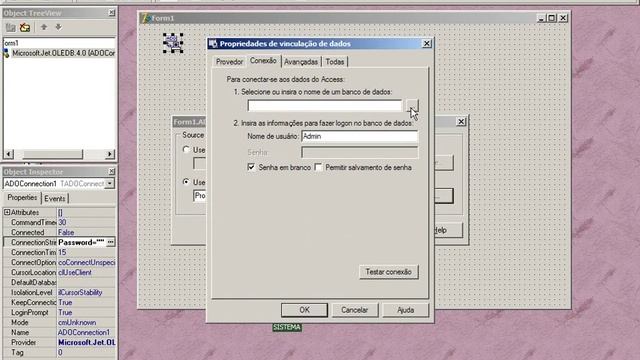Click the Ajuda button
Image resolution: width=640 pixels, height=360 pixels.
point(405,310)
